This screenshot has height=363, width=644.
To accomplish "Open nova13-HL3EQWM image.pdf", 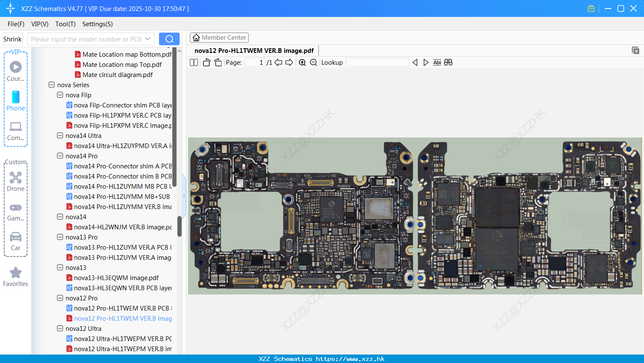I will (112, 278).
